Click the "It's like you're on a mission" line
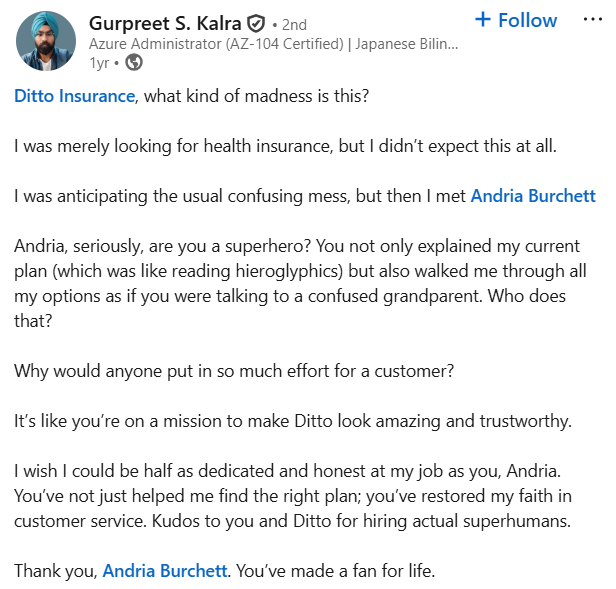The image size is (616, 589). click(x=293, y=421)
